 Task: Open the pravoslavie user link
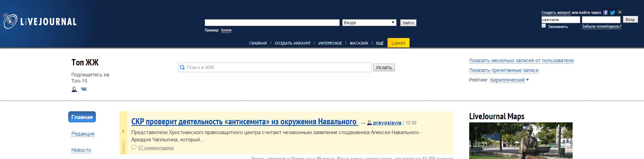click(387, 123)
